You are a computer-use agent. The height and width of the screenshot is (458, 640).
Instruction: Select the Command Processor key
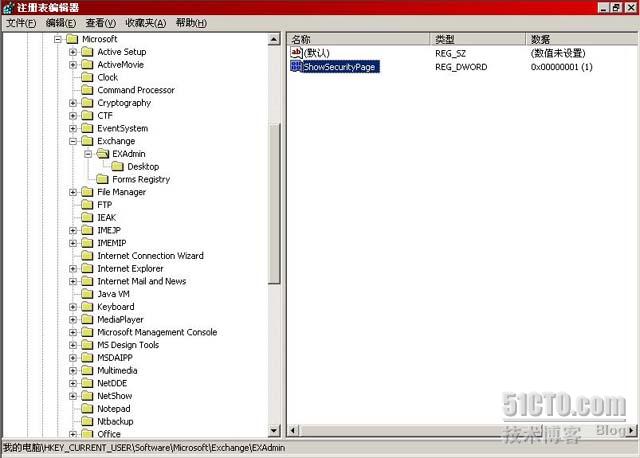(x=136, y=90)
